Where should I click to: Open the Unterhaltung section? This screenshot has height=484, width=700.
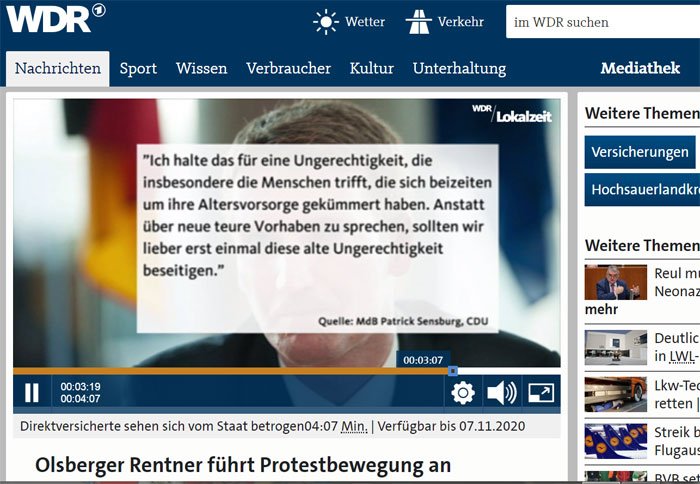(459, 69)
